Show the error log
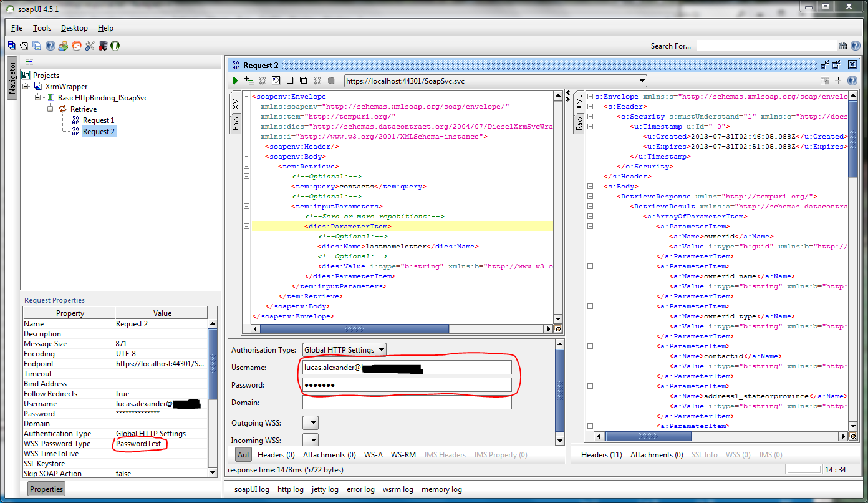868x503 pixels. pos(360,489)
